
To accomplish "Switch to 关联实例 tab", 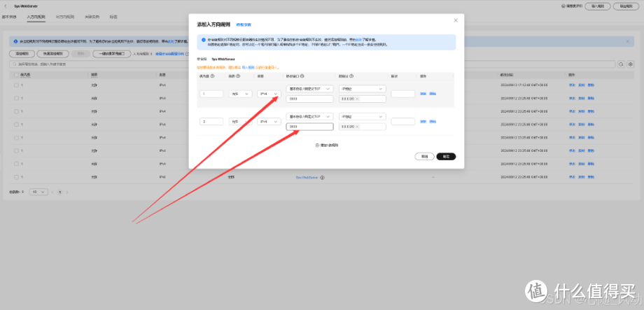I will pyautogui.click(x=92, y=17).
